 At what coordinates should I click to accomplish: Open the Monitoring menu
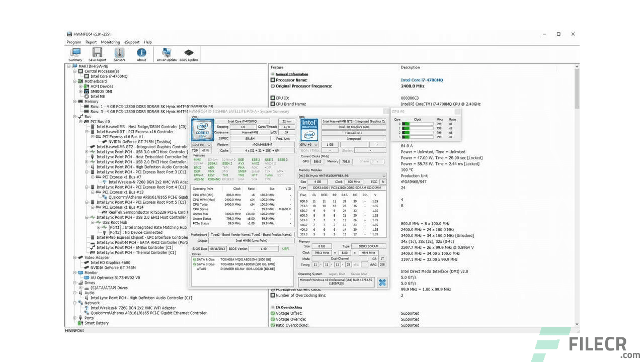pyautogui.click(x=110, y=42)
